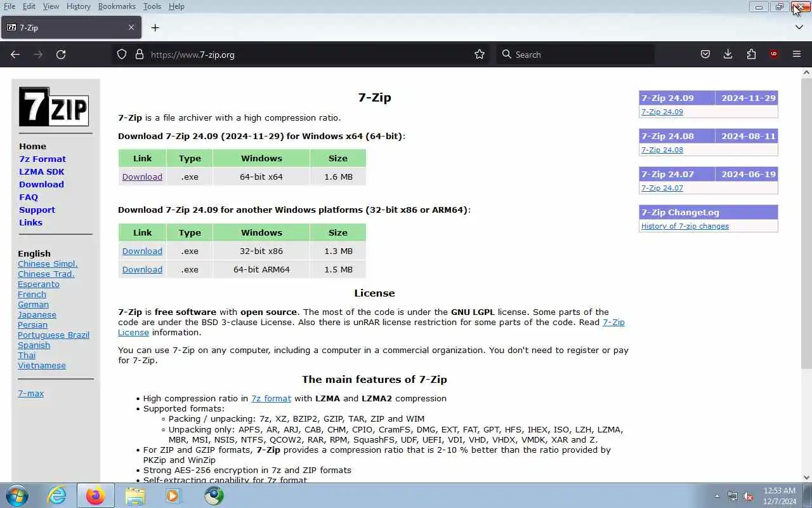The width and height of the screenshot is (812, 508).
Task: Launch Internet Explorer from the taskbar
Action: (57, 495)
